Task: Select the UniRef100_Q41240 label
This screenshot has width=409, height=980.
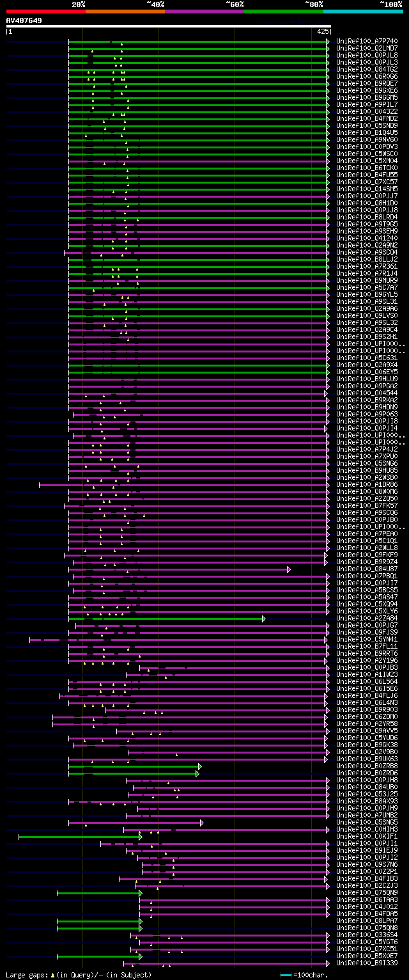Action: tap(367, 239)
